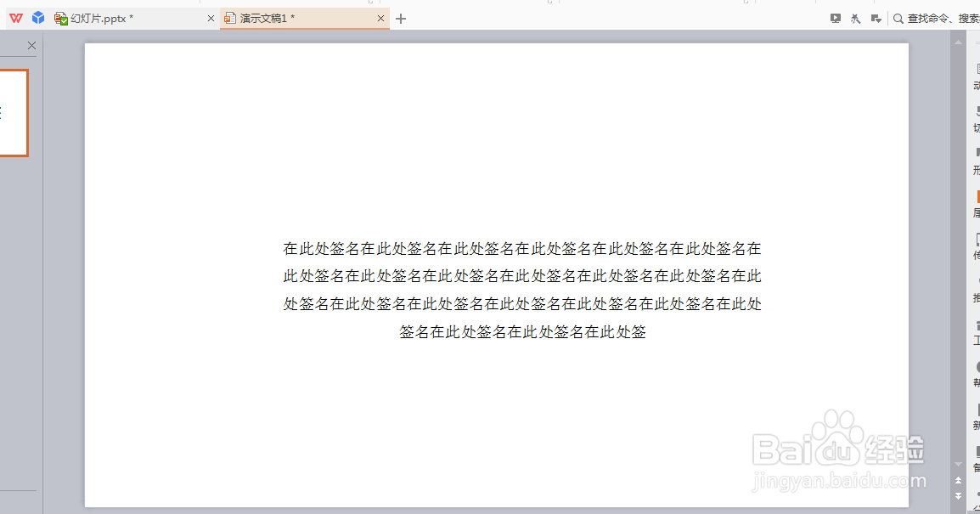This screenshot has height=514, width=980.
Task: Close the slide thumbnail panel
Action: tap(32, 46)
